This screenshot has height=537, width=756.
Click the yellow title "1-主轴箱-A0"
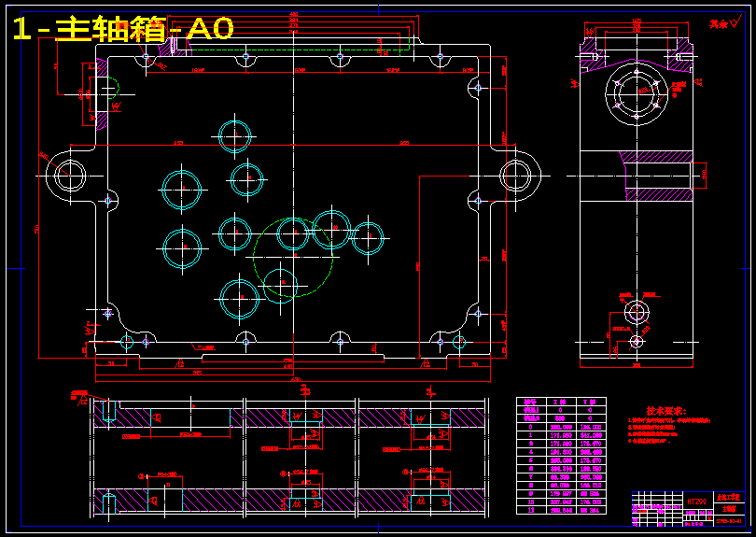123,28
